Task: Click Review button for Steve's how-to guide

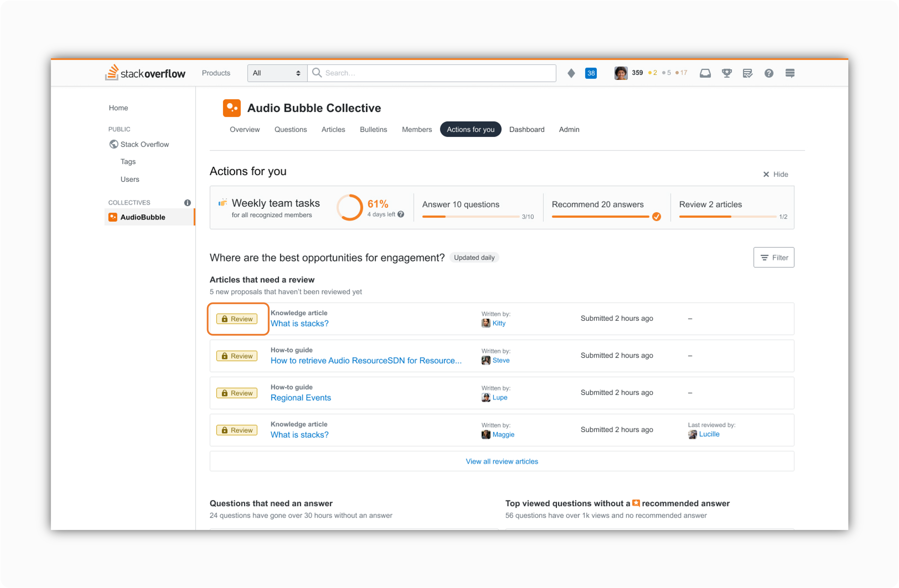Action: 237,356
